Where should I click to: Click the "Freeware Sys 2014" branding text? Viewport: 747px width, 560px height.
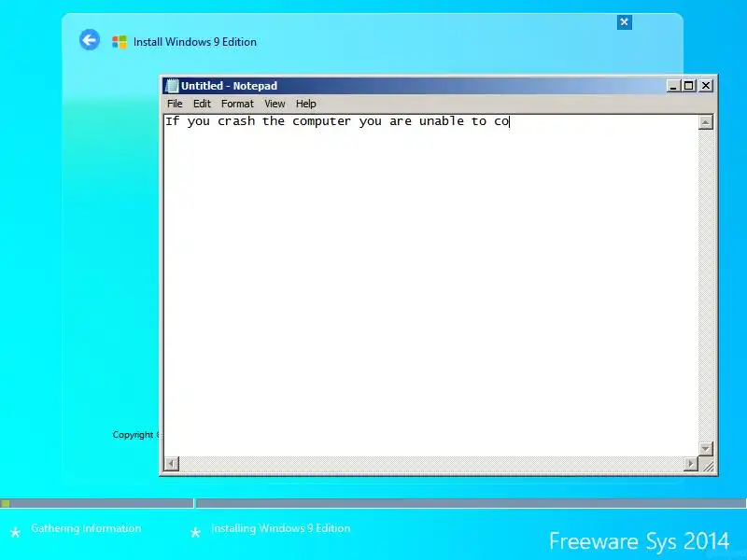639,541
